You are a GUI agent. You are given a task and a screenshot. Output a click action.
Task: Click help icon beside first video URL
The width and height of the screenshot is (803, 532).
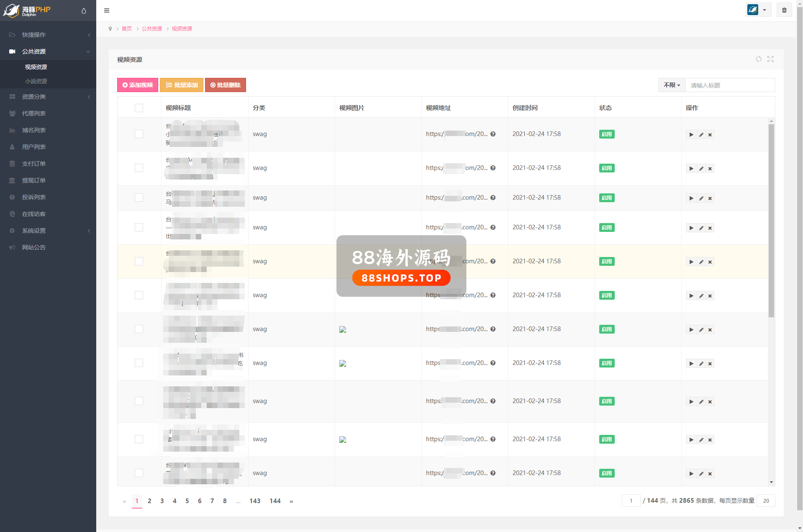[493, 134]
